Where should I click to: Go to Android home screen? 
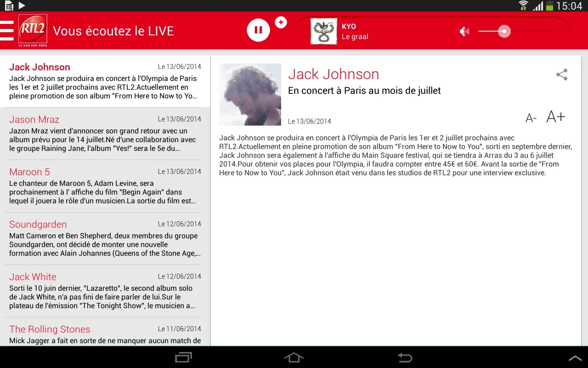click(294, 357)
